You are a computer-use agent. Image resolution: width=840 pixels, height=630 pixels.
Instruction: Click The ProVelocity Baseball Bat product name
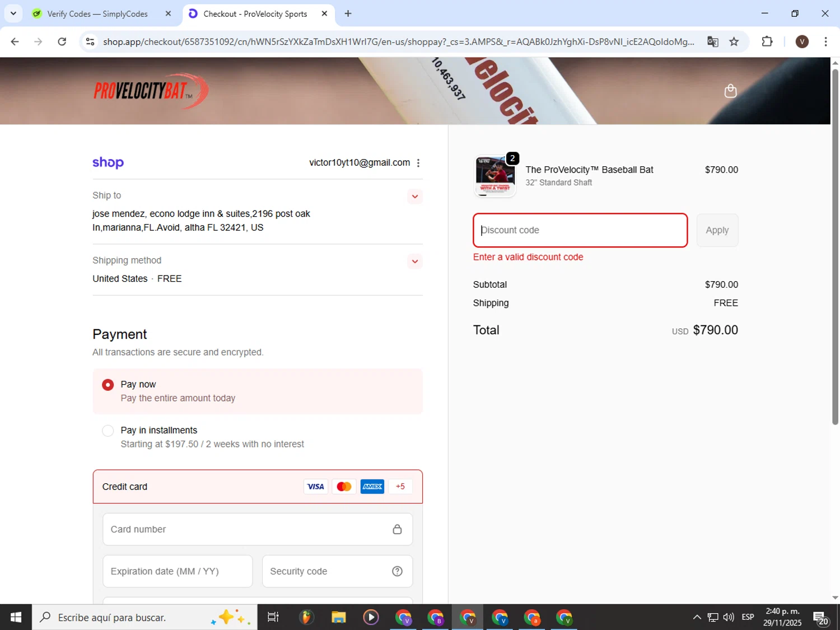(x=590, y=170)
